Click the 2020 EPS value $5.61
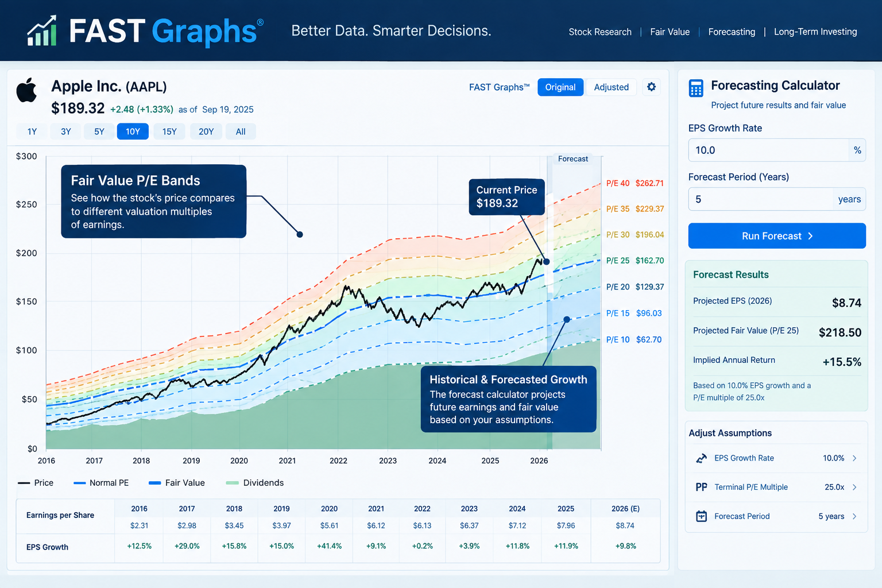The width and height of the screenshot is (882, 588). (x=329, y=525)
